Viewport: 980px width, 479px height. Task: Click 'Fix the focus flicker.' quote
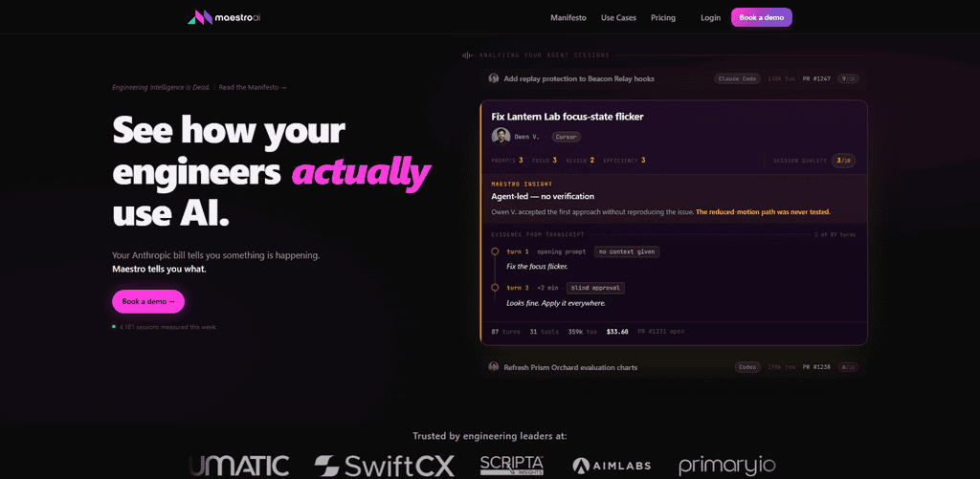(x=537, y=267)
